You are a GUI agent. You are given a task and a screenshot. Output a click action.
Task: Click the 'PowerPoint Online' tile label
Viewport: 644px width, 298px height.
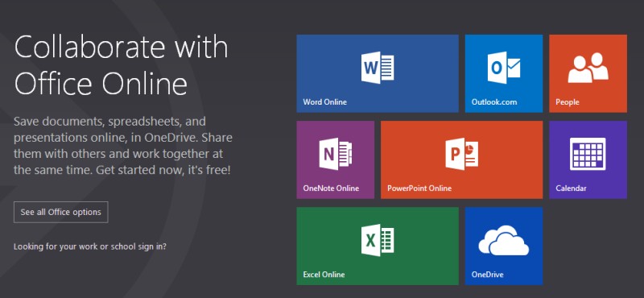click(x=419, y=188)
